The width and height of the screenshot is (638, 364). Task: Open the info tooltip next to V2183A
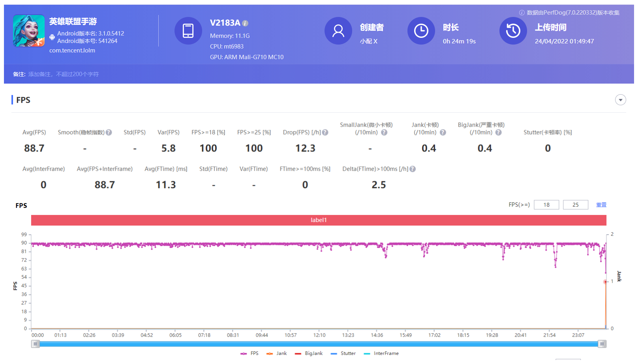click(x=246, y=23)
